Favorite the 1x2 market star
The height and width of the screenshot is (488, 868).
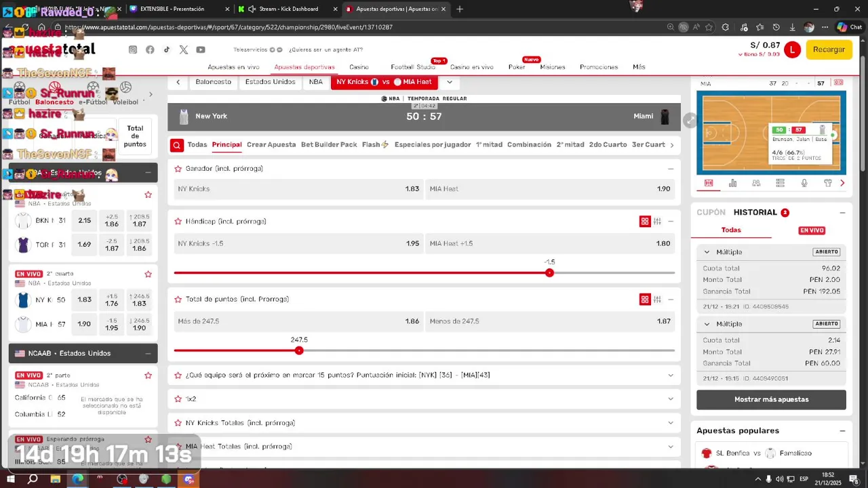(178, 399)
